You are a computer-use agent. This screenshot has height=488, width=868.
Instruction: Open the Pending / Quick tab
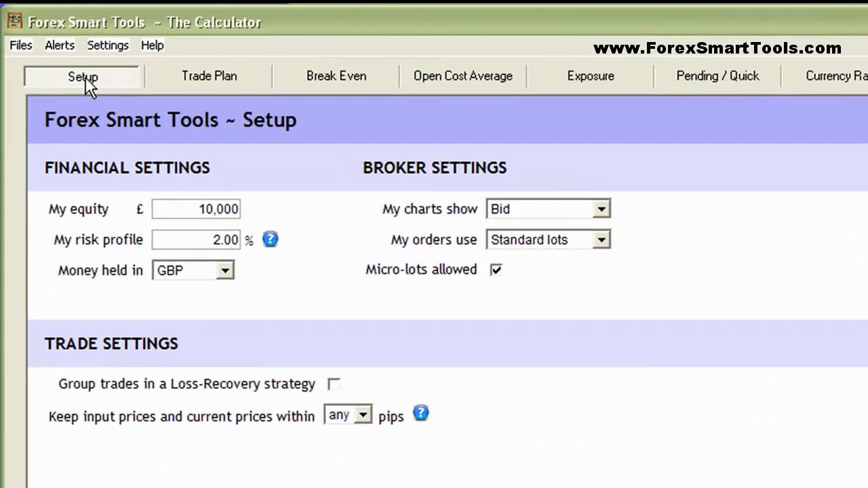point(717,76)
